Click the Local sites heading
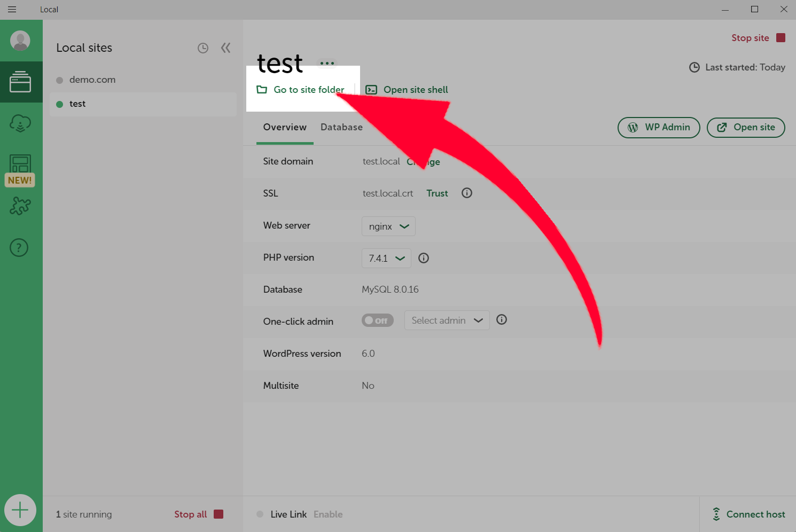The width and height of the screenshot is (796, 532). [84, 48]
